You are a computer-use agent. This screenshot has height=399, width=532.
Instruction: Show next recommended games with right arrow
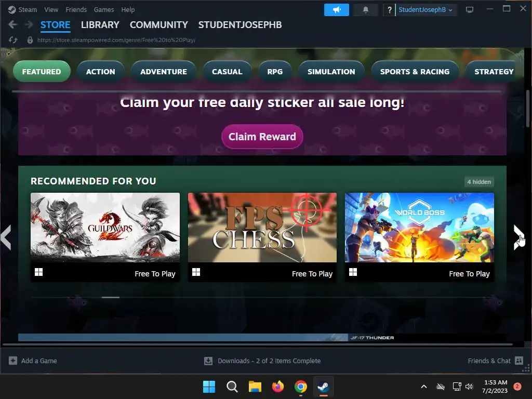(x=519, y=237)
